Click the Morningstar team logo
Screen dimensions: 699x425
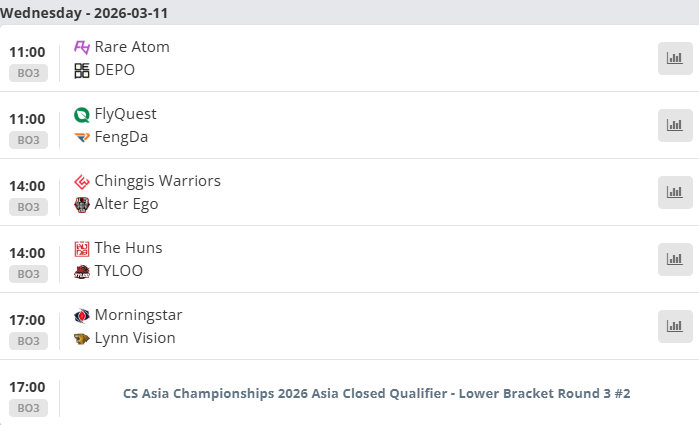(x=82, y=315)
